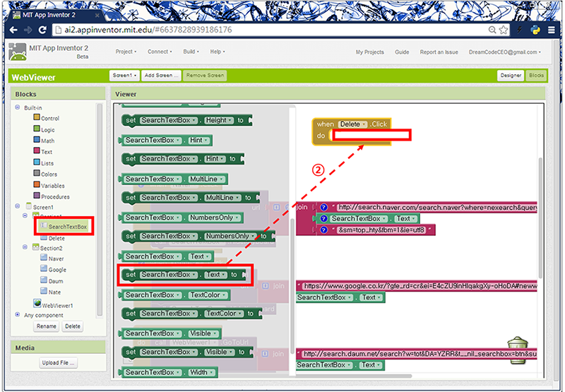Open the Colors blocks drawer

tap(45, 174)
